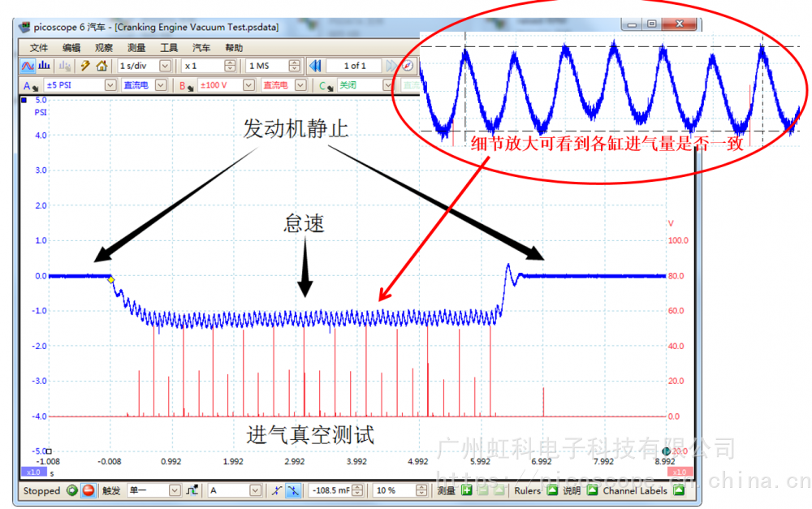This screenshot has height=509, width=812.
Task: Select the persistence mode icon
Action: click(65, 66)
